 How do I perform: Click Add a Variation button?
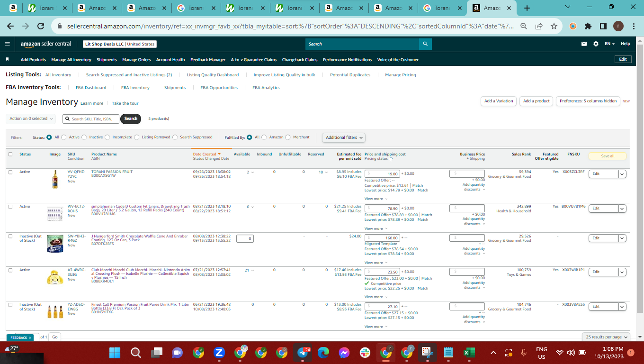point(499,101)
